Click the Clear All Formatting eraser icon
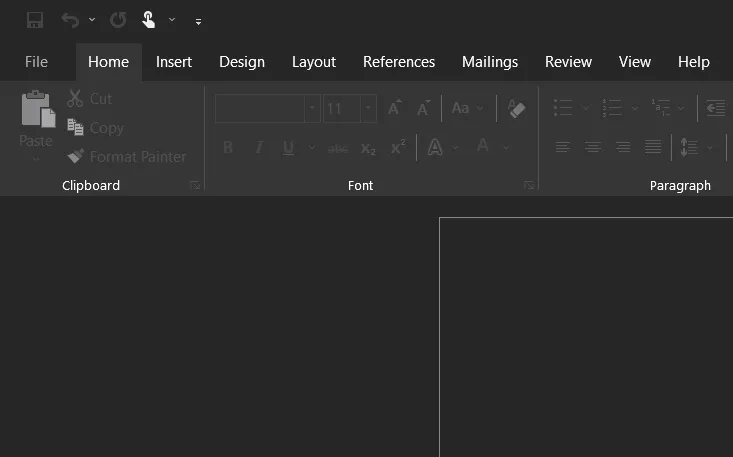Viewport: 733px width, 457px height. [517, 108]
